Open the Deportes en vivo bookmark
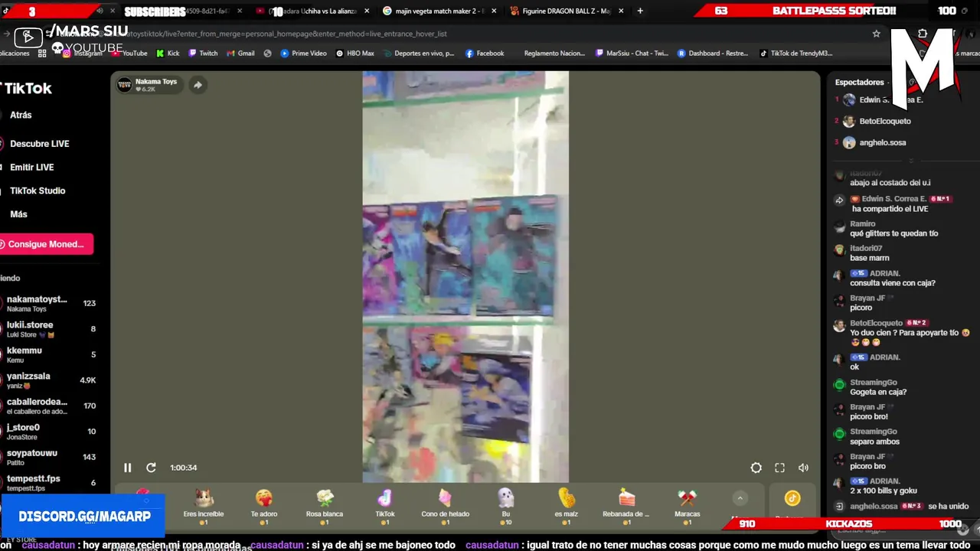 click(418, 54)
